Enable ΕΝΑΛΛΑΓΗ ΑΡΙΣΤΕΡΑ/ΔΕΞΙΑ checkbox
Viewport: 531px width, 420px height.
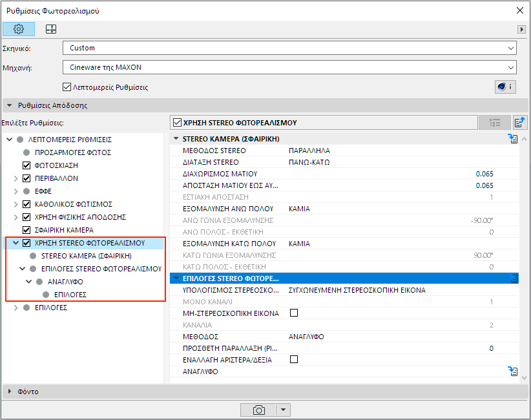(294, 359)
